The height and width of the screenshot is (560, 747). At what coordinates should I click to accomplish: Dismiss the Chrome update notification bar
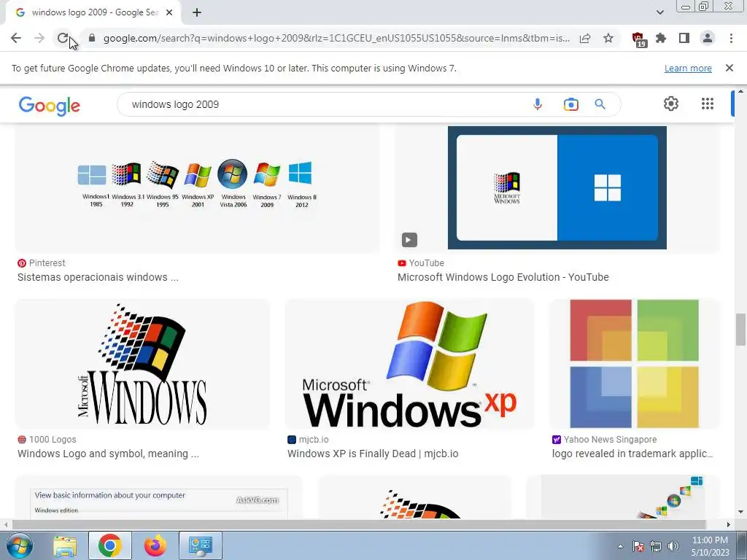click(729, 68)
